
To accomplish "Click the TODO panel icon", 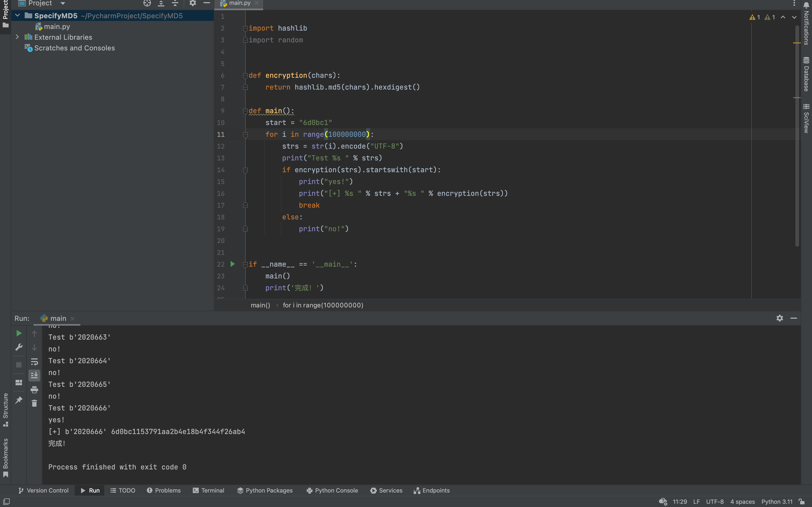I will click(x=123, y=491).
